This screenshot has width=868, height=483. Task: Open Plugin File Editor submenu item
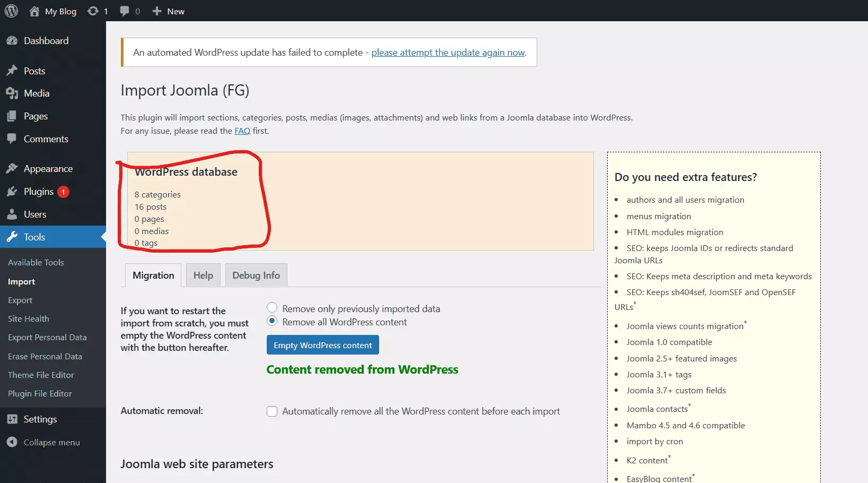(40, 394)
